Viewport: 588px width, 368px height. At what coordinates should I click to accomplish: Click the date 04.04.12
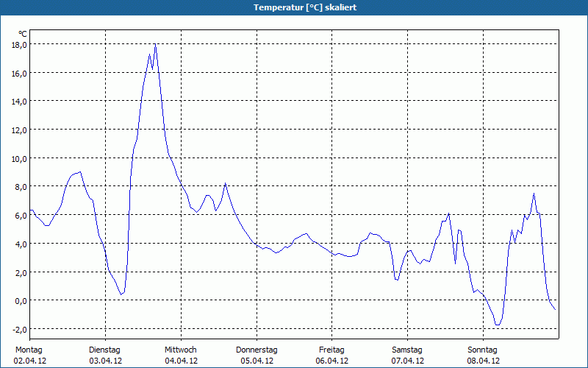tap(181, 361)
